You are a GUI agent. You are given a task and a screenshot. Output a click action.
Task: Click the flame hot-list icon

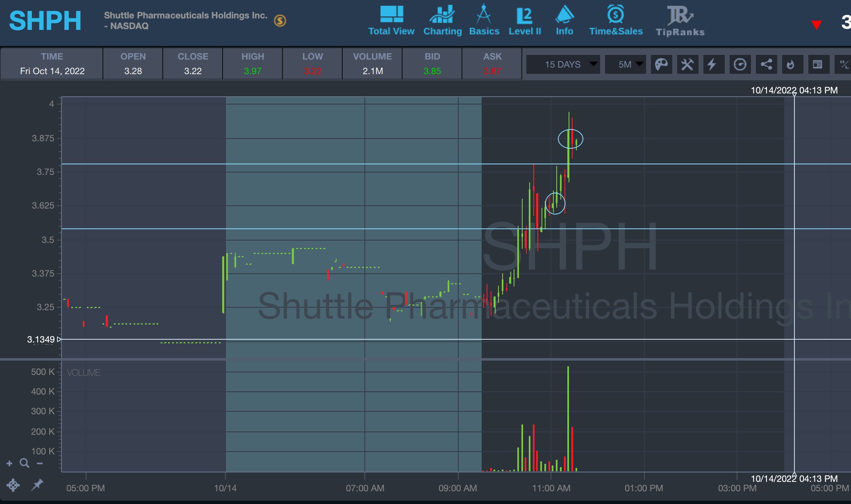tap(791, 64)
